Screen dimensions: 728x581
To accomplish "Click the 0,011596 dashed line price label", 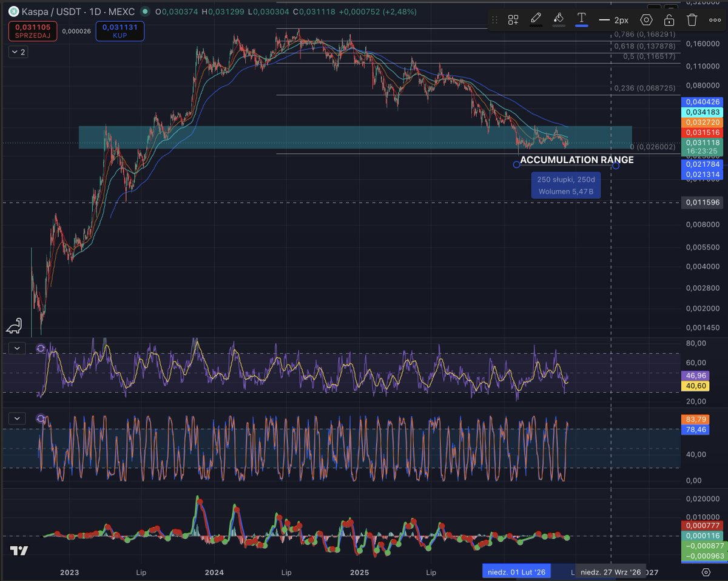I will [704, 202].
